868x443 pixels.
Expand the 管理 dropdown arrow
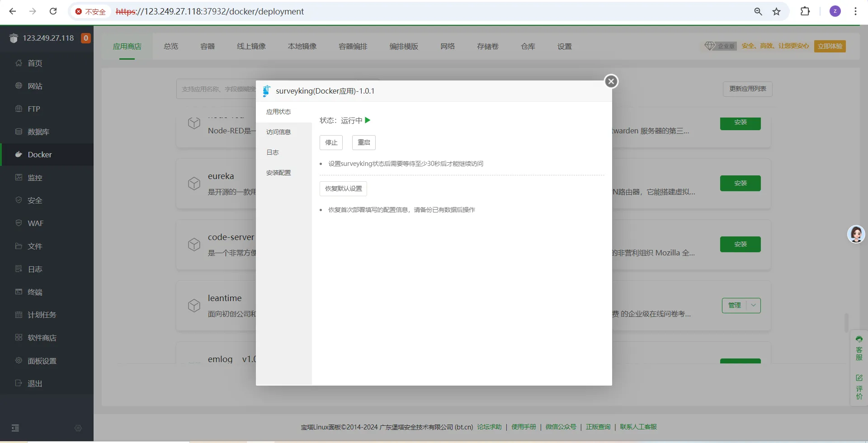coord(753,305)
